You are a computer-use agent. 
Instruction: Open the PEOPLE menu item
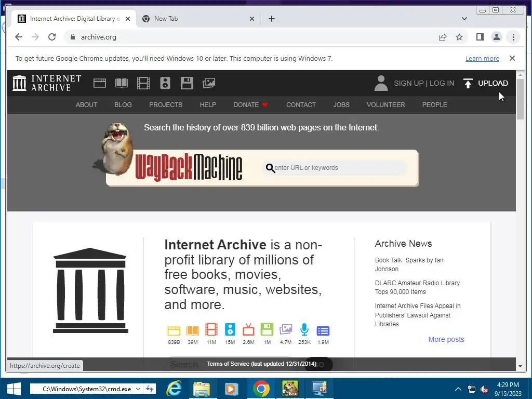(435, 105)
